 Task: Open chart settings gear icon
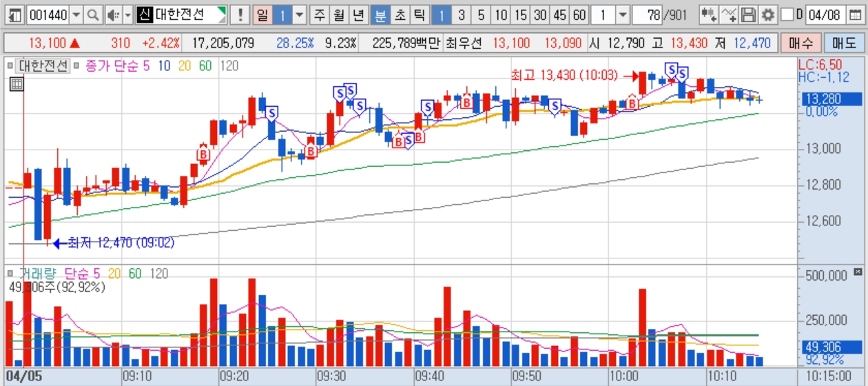click(768, 14)
